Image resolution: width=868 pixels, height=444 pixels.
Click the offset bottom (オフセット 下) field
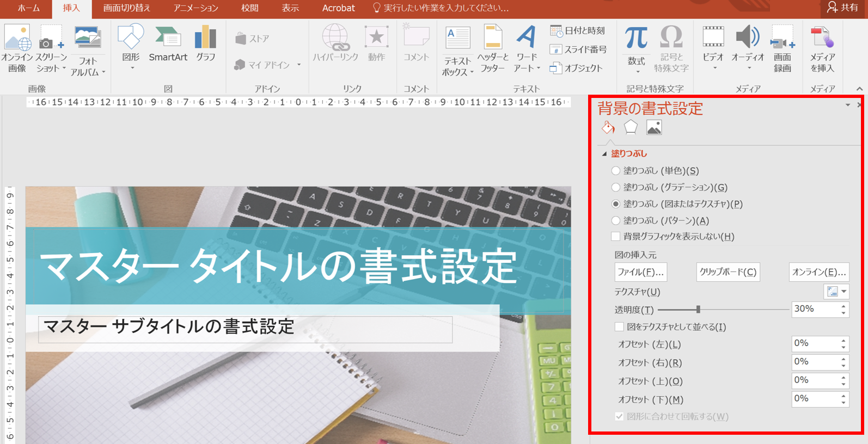[815, 399]
